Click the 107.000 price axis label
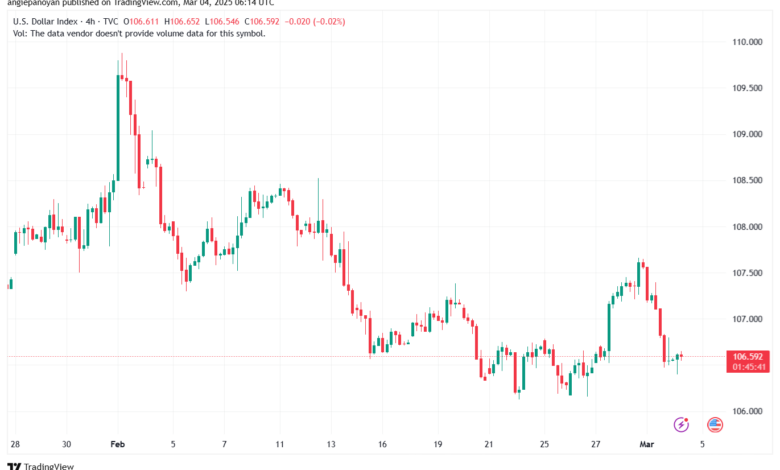Image resolution: width=780 pixels, height=470 pixels. coord(747,319)
